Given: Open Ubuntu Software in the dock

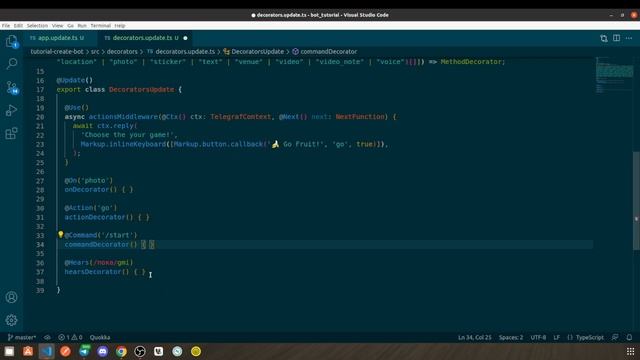Looking at the screenshot, I should [28, 351].
